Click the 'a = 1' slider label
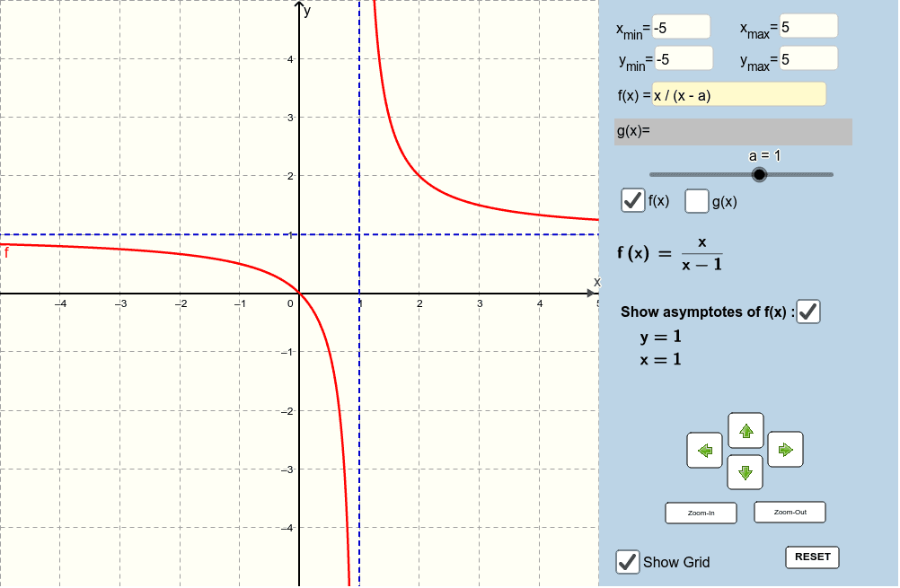Viewport: 900px width, 588px height. pos(765,155)
